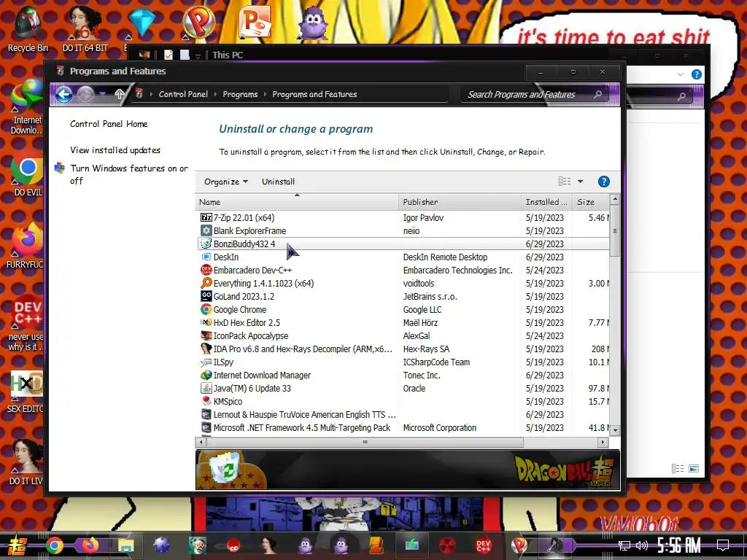Sort by the Installed On column

tap(547, 202)
